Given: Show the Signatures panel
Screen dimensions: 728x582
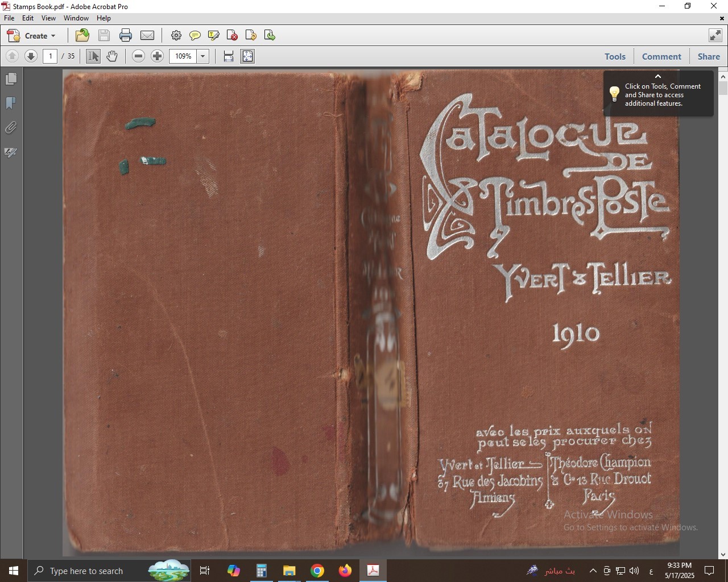Looking at the screenshot, I should (x=11, y=152).
